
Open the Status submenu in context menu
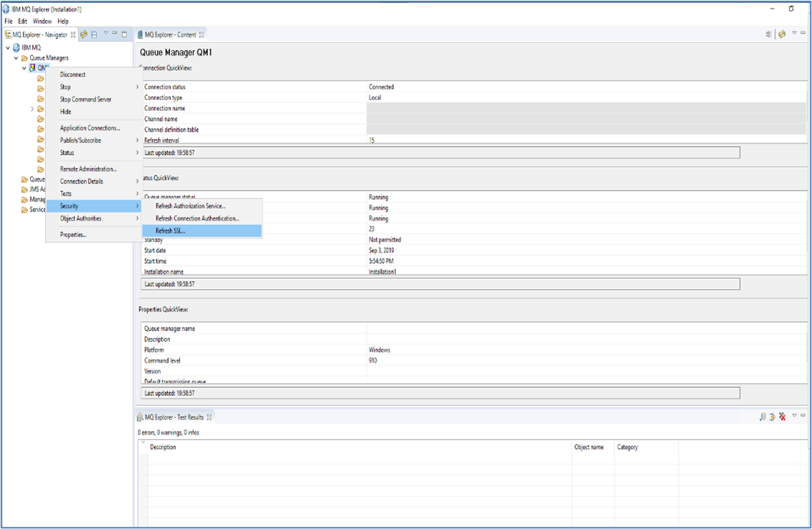click(x=94, y=153)
